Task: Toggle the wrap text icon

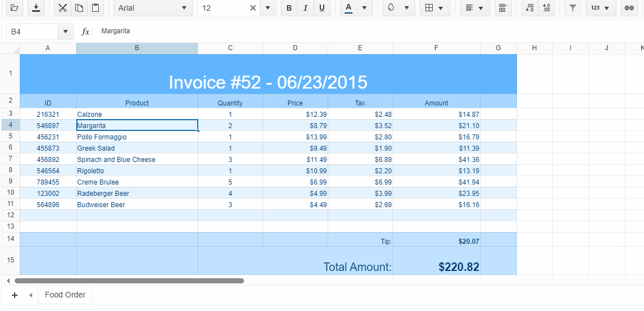Action: pyautogui.click(x=503, y=8)
